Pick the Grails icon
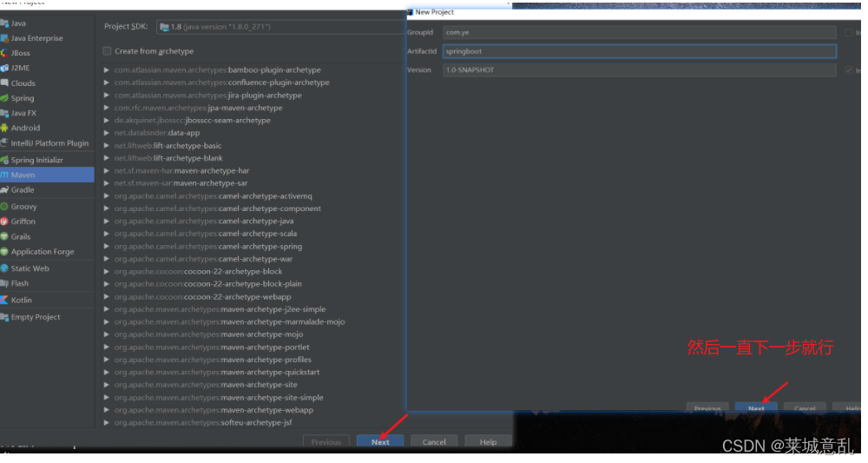Screen dimensions: 868x463 [4, 236]
